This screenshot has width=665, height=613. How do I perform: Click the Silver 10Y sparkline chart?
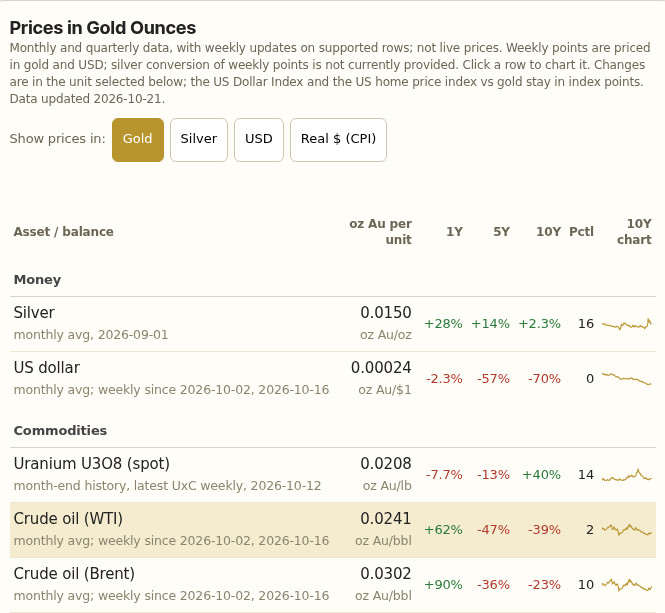point(627,325)
